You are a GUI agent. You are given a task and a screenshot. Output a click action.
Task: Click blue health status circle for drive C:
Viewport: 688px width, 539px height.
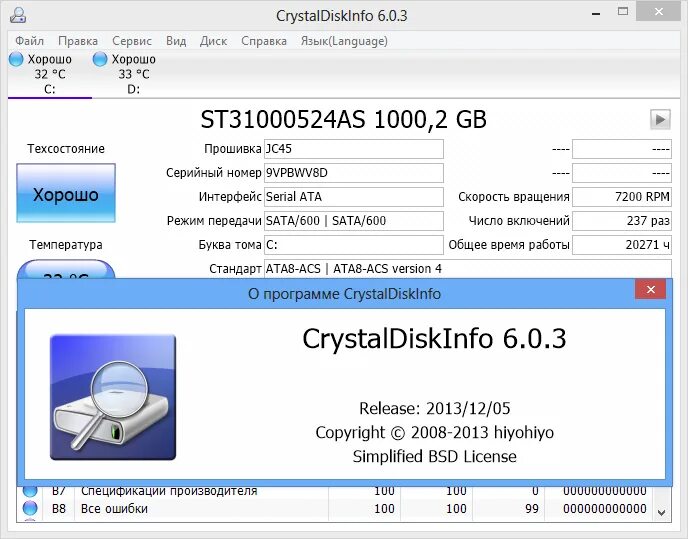coord(16,59)
